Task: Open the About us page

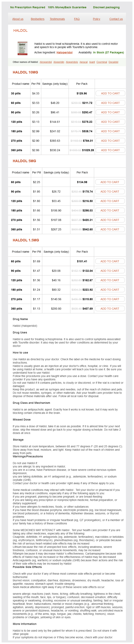Action: point(18,19)
